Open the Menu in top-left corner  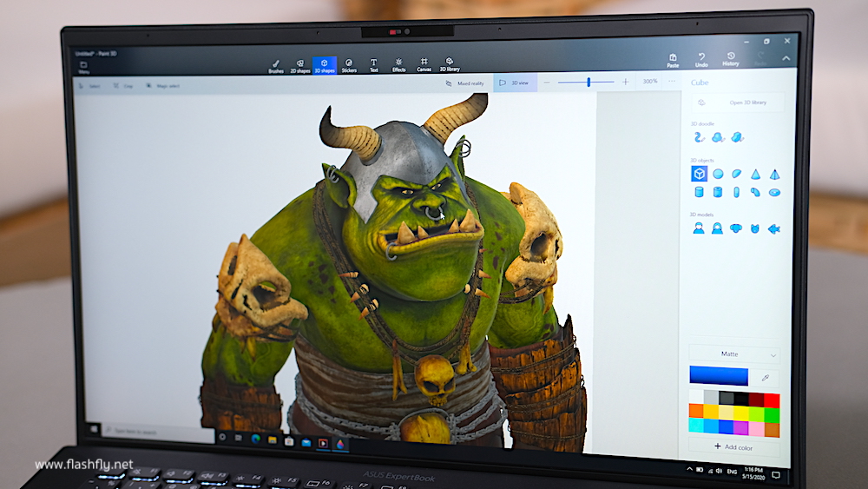pos(83,69)
